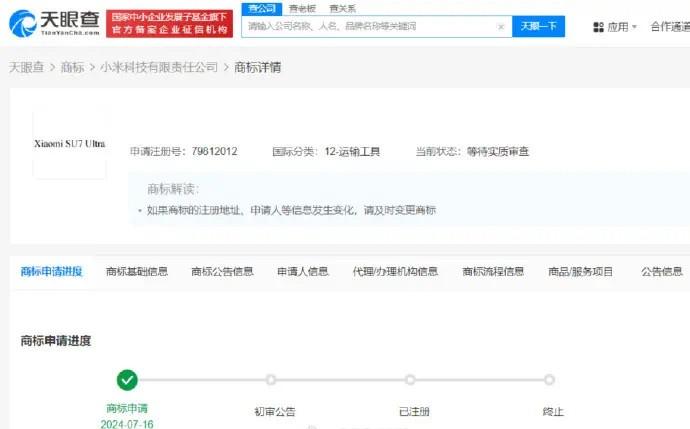690x429 pixels.
Task: Click the Tianyancha logo icon
Action: coord(23,23)
